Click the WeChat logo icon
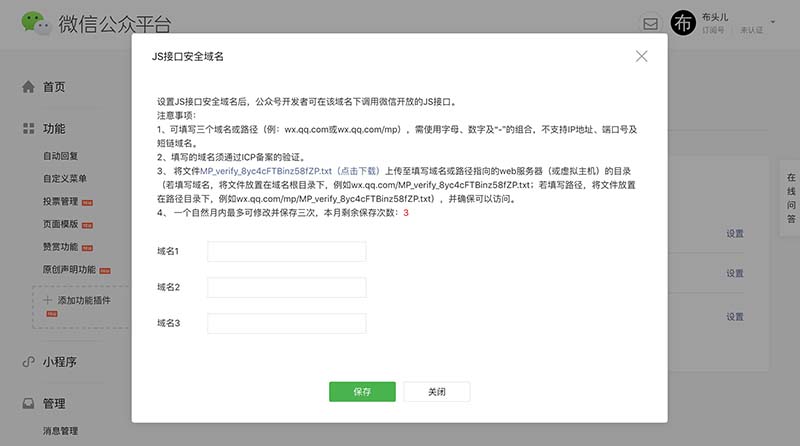This screenshot has height=446, width=800. point(36,23)
